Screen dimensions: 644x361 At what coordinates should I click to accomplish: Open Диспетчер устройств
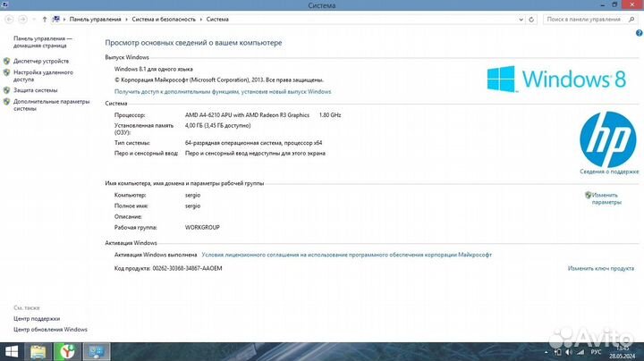point(41,61)
